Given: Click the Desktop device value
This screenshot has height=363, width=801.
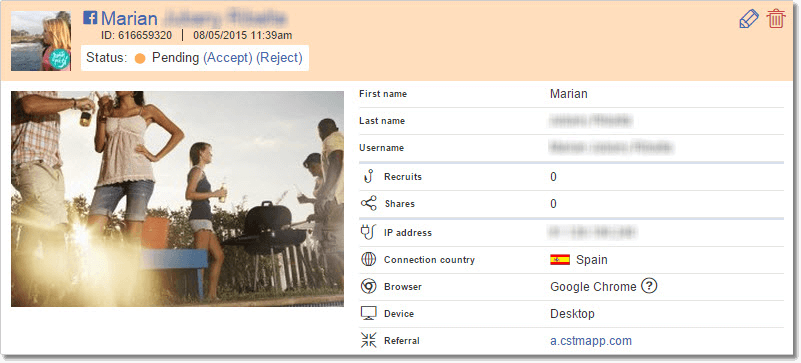Looking at the screenshot, I should pos(572,313).
